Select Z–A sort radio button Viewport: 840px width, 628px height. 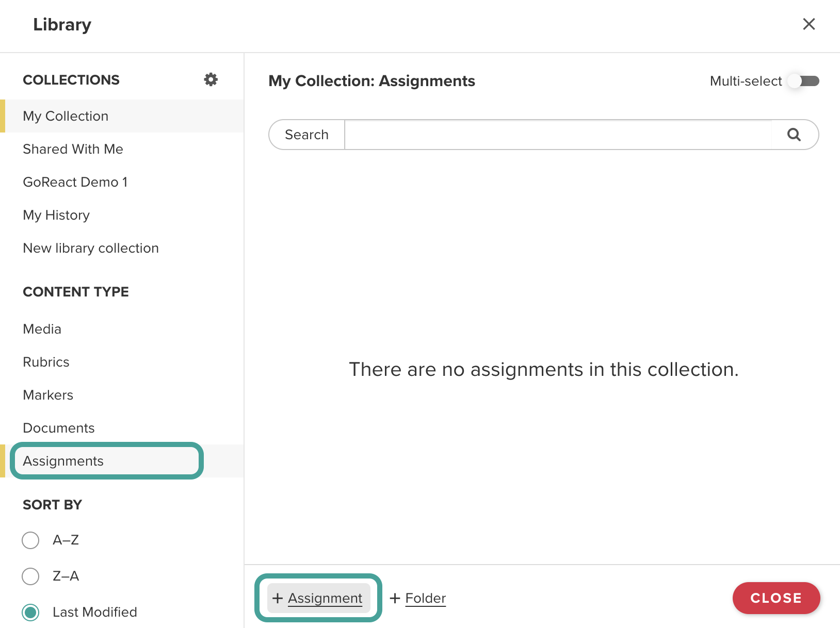pyautogui.click(x=30, y=576)
